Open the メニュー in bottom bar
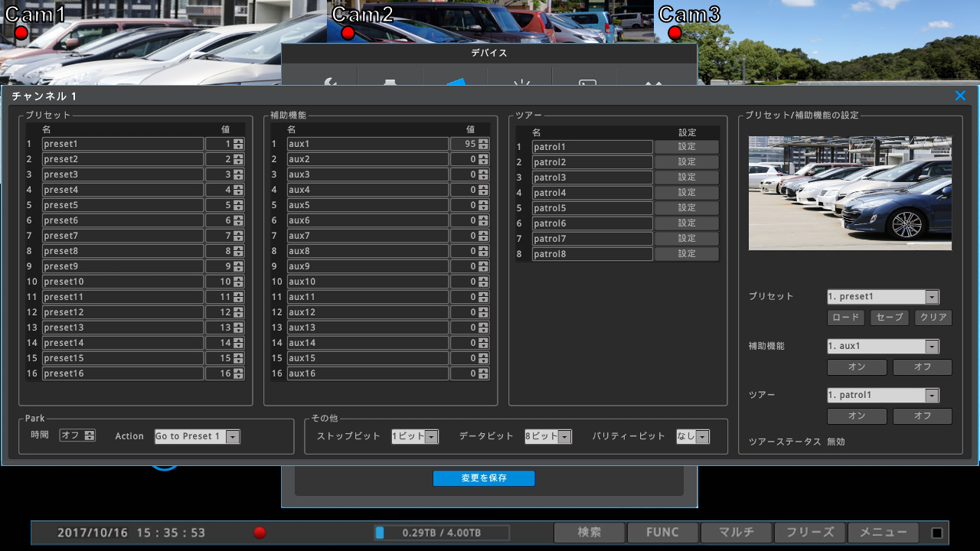980x551 pixels. [x=884, y=533]
